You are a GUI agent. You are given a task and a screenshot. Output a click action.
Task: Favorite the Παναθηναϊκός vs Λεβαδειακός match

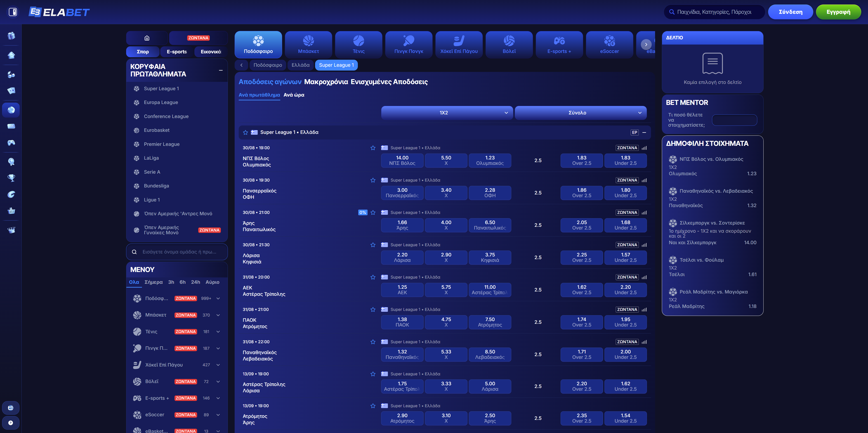(x=373, y=342)
